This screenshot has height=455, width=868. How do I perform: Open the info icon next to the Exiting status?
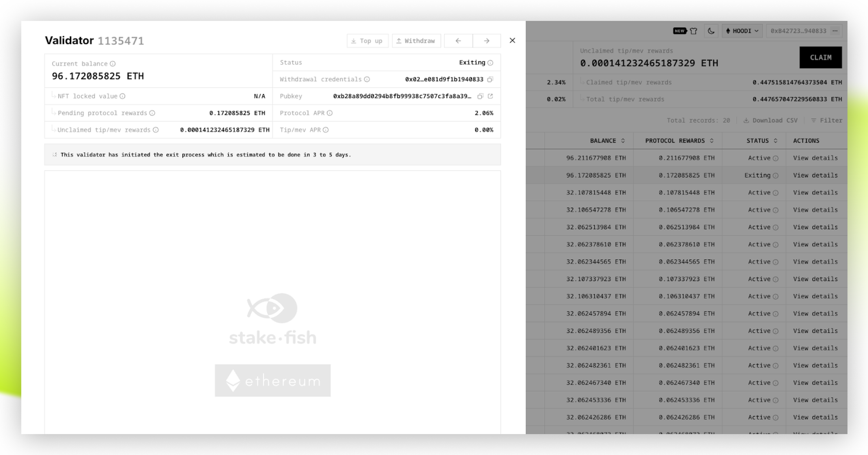(x=490, y=63)
